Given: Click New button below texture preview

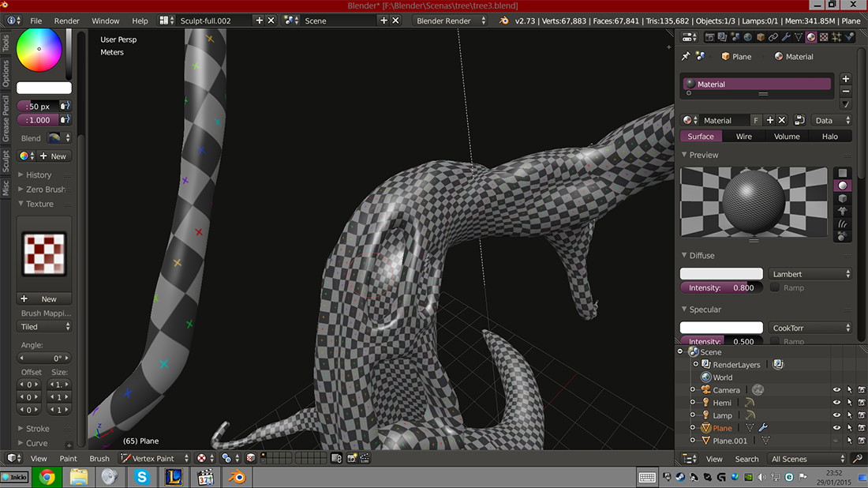Looking at the screenshot, I should tap(44, 299).
